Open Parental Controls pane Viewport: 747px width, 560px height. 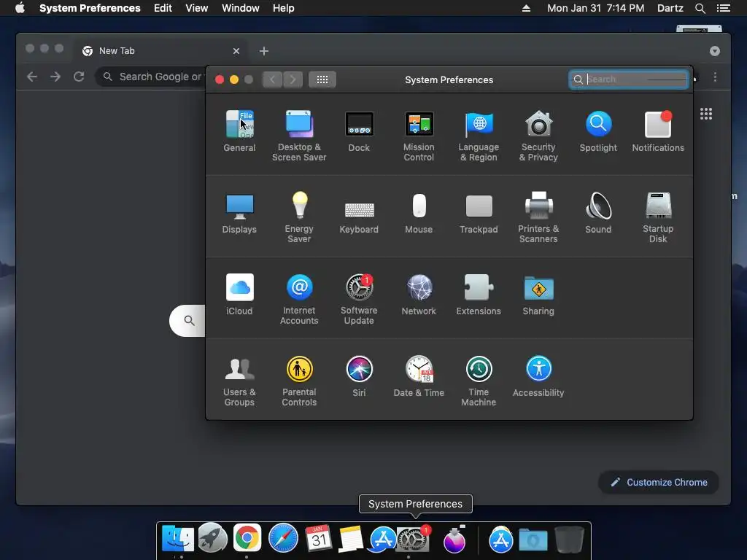coord(299,381)
